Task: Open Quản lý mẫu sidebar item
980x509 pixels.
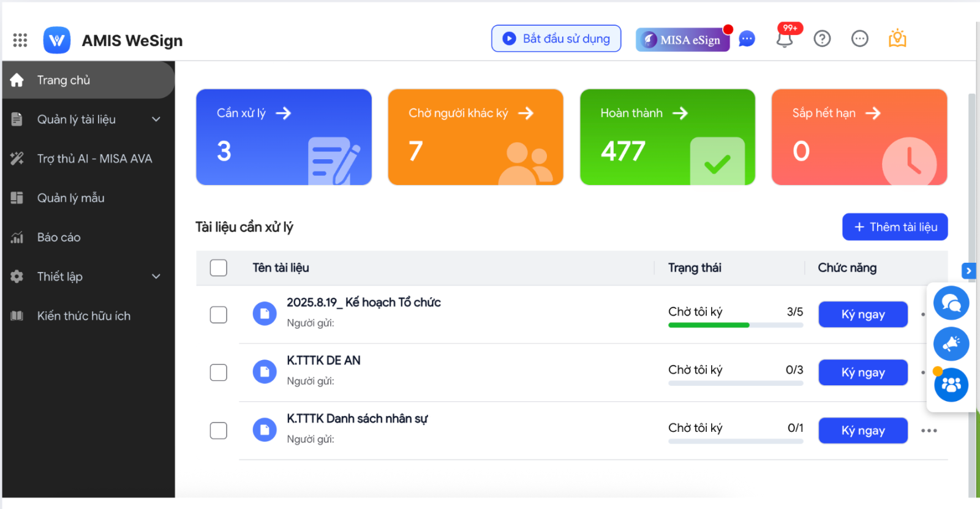Action: pos(70,198)
